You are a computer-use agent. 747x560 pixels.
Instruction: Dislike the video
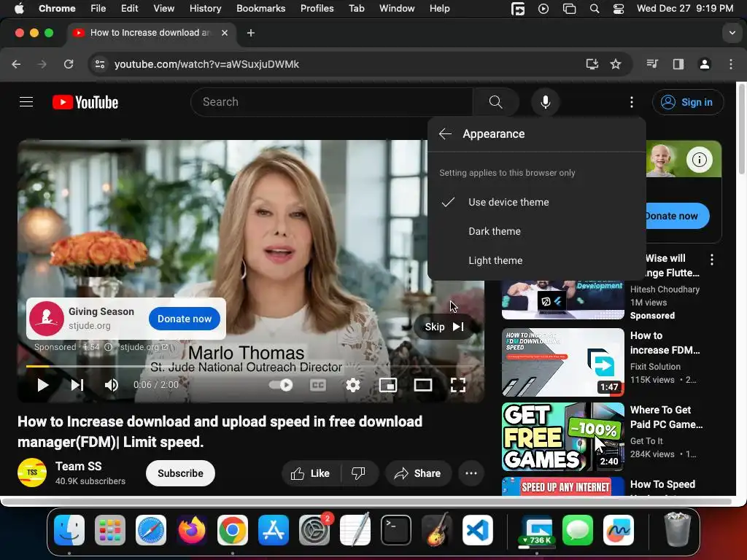[359, 473]
